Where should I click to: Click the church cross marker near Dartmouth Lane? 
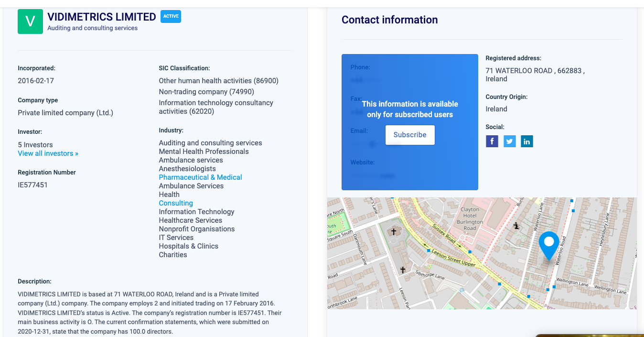pyautogui.click(x=394, y=232)
